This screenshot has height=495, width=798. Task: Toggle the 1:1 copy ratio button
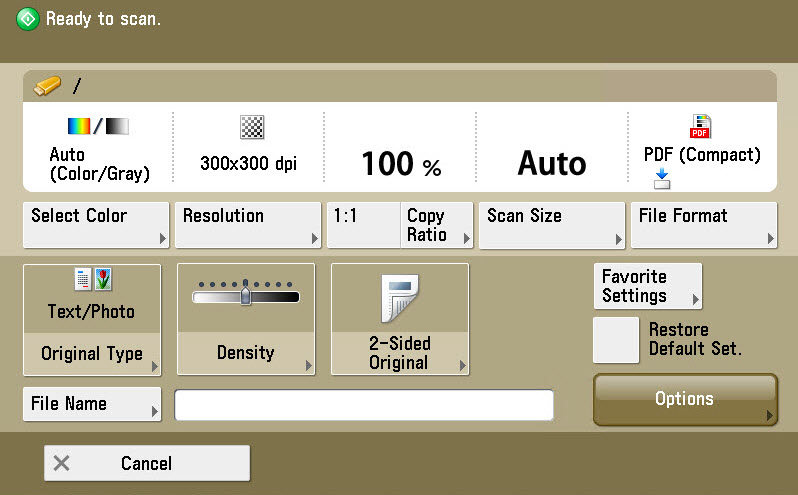tap(362, 225)
